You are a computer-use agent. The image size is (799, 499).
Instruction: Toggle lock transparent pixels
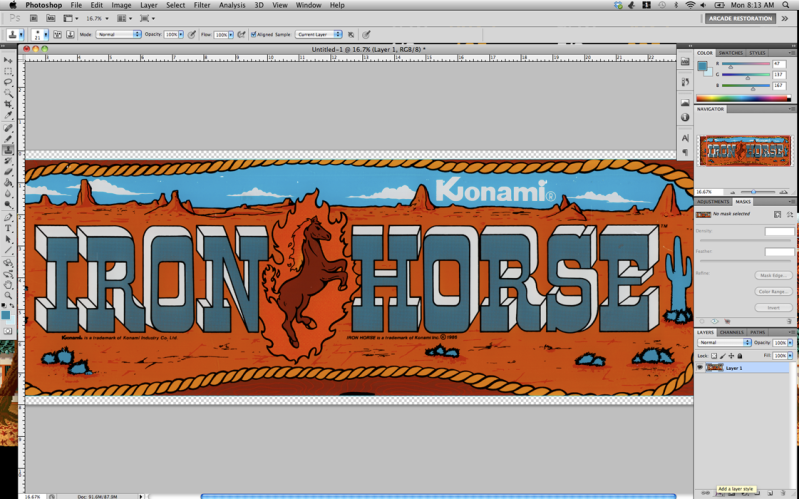(714, 356)
